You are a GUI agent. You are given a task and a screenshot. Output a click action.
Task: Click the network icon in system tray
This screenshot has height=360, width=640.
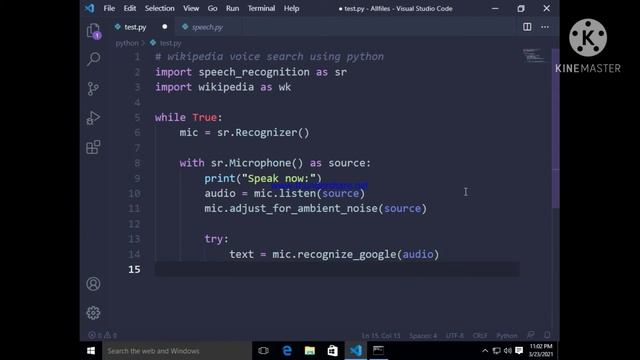tap(496, 351)
